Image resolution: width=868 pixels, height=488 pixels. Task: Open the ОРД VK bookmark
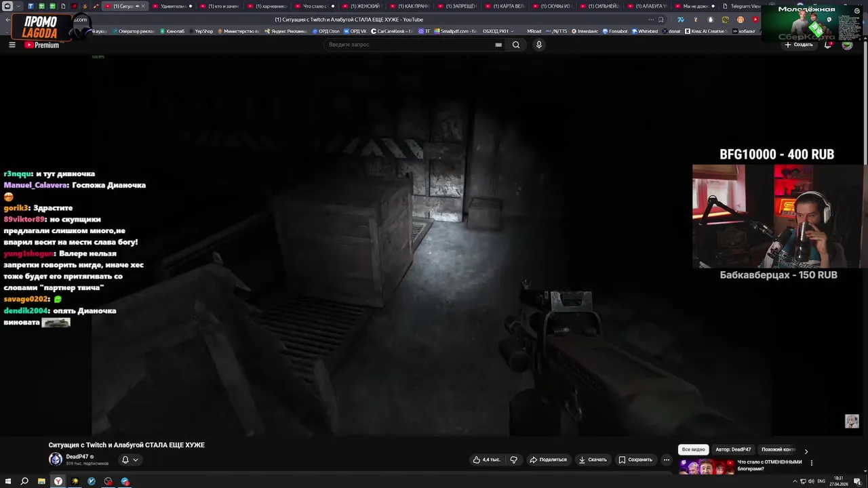pos(355,31)
